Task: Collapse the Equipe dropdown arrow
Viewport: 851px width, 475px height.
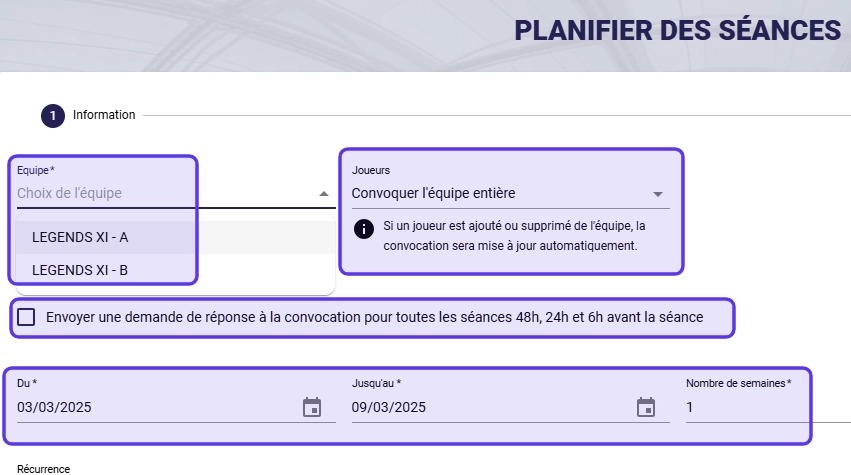Action: pyautogui.click(x=324, y=193)
